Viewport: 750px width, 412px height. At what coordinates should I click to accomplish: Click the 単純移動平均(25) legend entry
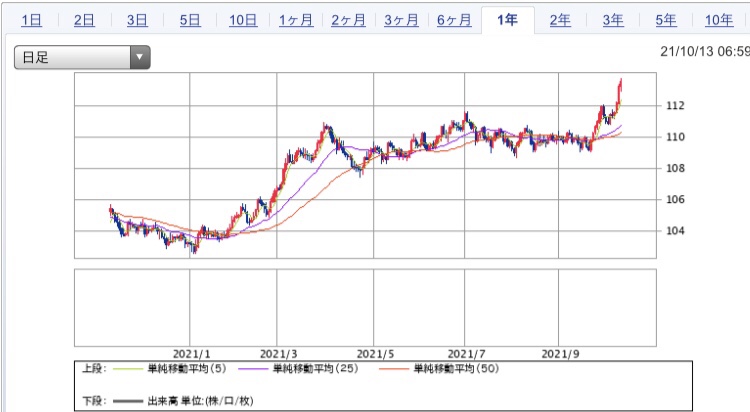(315, 369)
